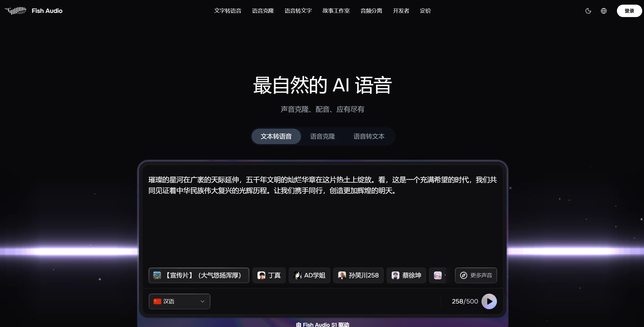The height and width of the screenshot is (327, 644).
Task: Select the 【宣传片】（大气悠扬浑厚）voice
Action: (198, 275)
